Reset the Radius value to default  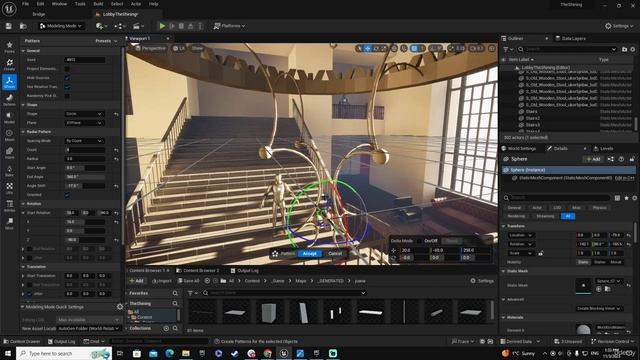point(116,159)
